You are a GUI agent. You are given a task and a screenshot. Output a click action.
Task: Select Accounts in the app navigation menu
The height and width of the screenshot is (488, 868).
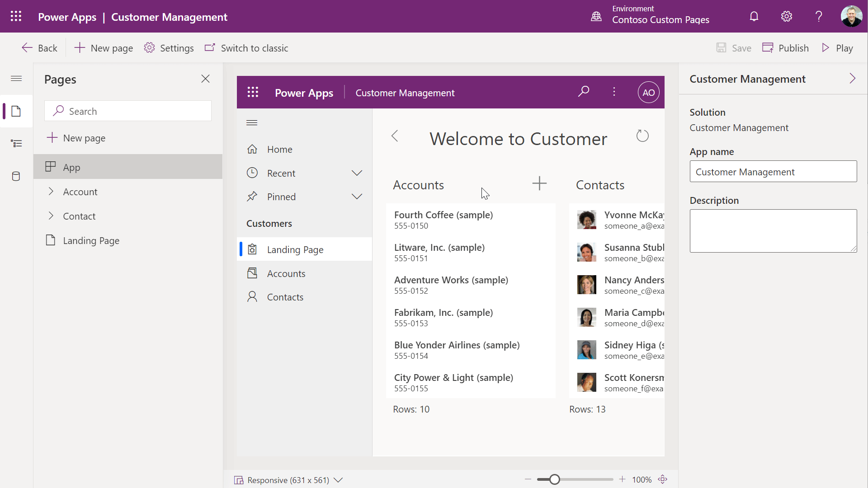286,273
